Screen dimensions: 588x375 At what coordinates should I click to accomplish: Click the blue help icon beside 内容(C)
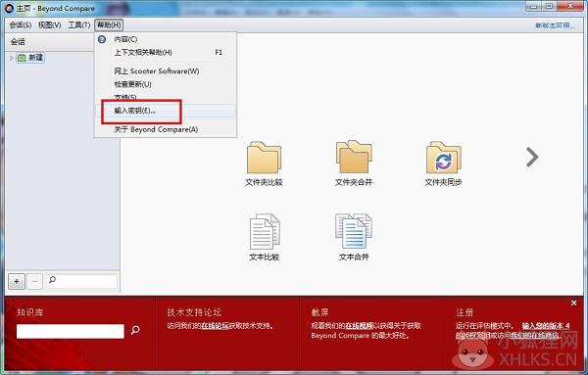(x=102, y=39)
